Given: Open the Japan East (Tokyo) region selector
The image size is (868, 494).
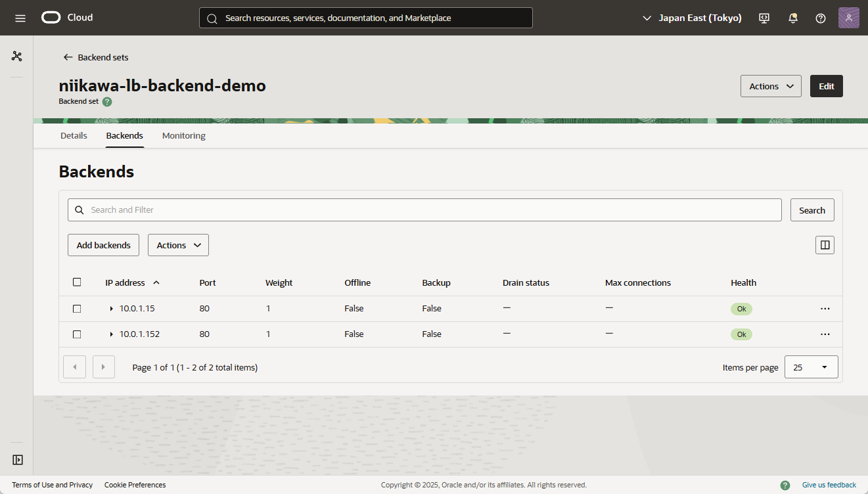Looking at the screenshot, I should tap(692, 18).
